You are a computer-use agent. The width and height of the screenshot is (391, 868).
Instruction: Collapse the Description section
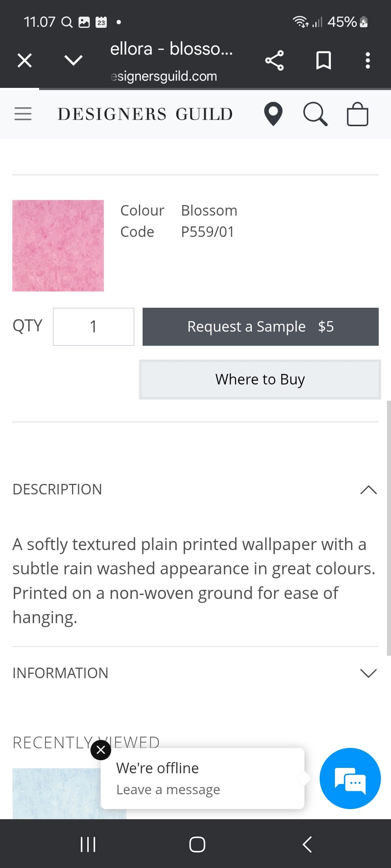click(368, 490)
